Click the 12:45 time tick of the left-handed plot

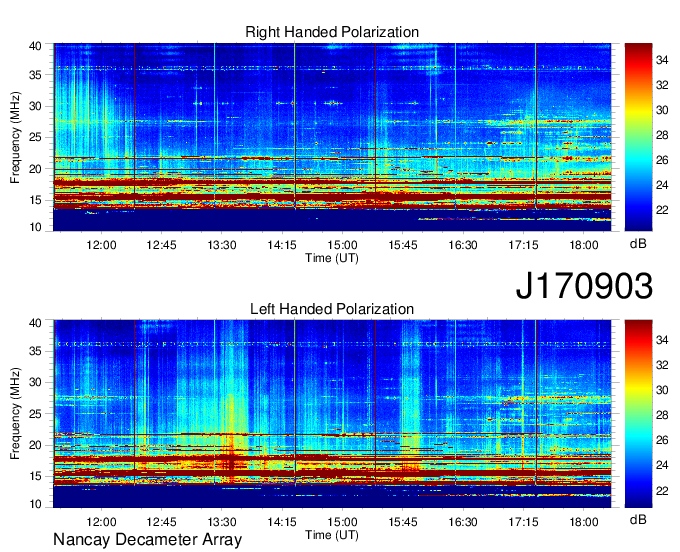(161, 522)
